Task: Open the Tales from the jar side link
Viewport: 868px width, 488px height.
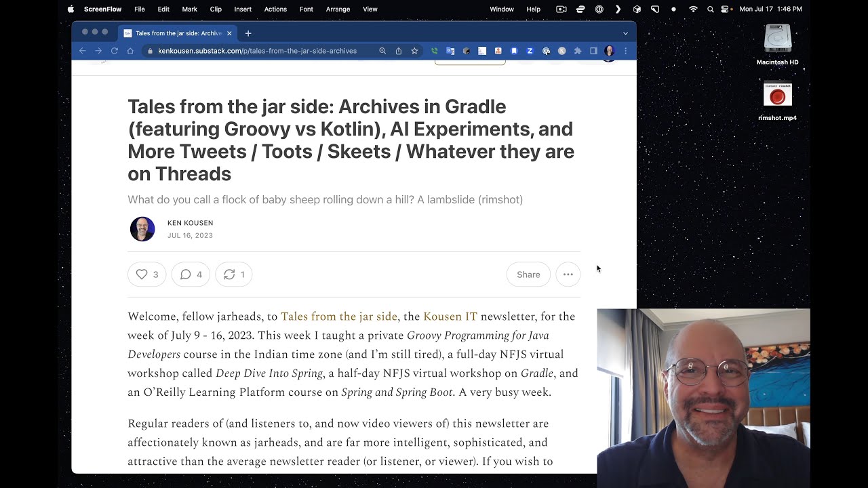Action: [x=339, y=317]
